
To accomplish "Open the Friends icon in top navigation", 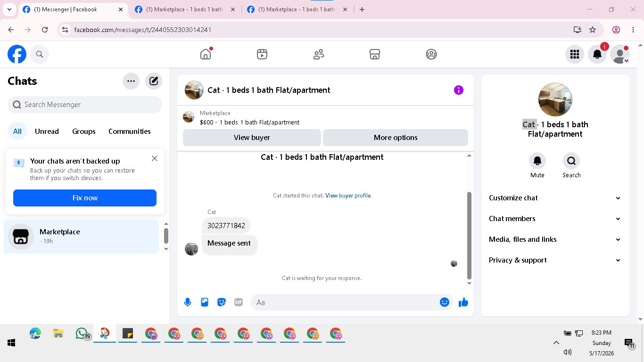I will click(x=319, y=54).
